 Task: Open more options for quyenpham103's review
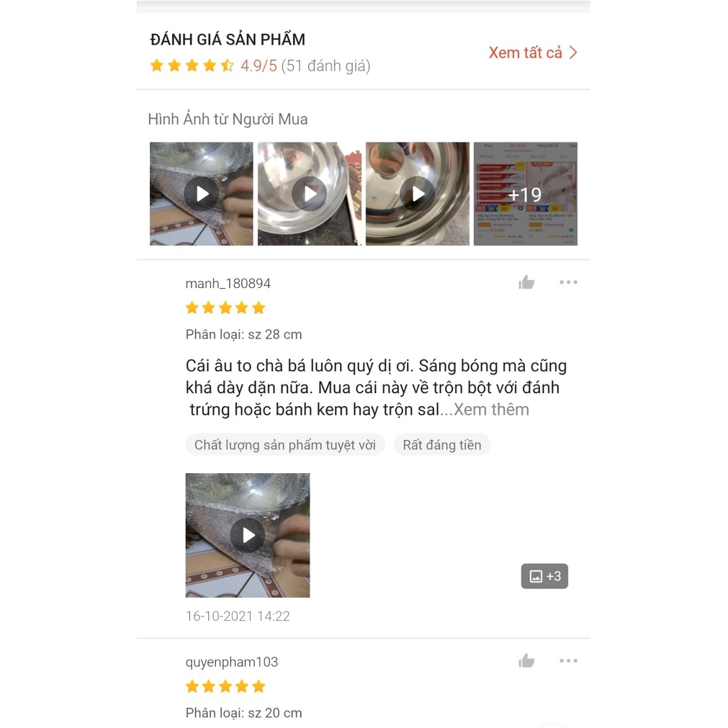(568, 661)
